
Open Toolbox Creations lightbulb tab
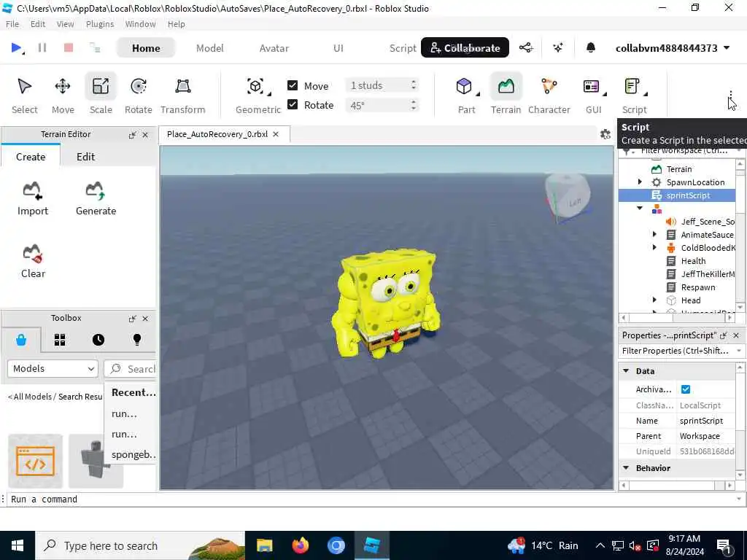136,340
